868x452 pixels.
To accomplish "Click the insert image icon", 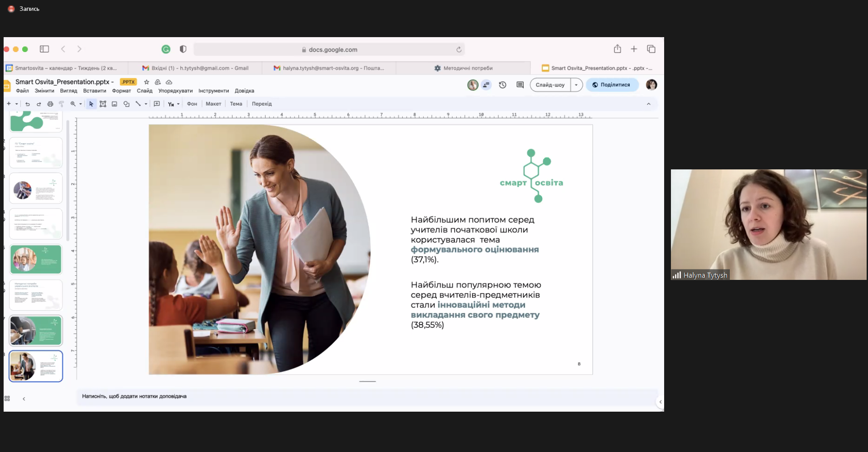I will click(115, 104).
